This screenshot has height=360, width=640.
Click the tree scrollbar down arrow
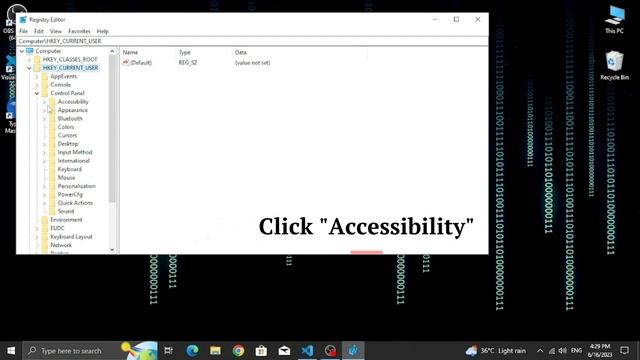tap(112, 249)
